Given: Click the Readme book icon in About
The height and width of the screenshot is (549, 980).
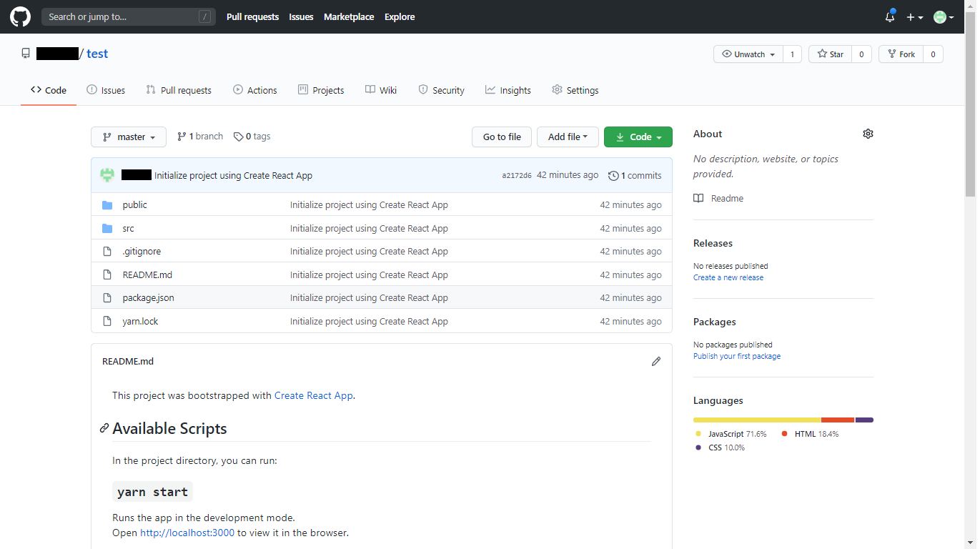Looking at the screenshot, I should pyautogui.click(x=698, y=199).
